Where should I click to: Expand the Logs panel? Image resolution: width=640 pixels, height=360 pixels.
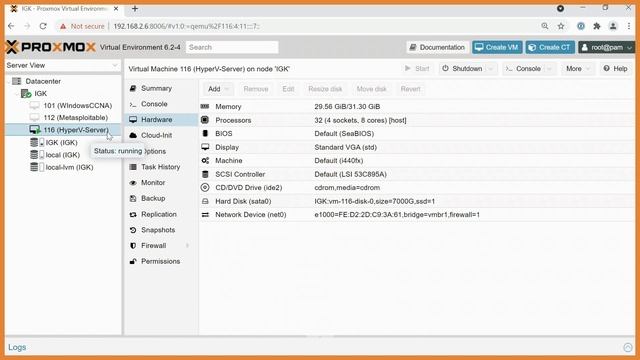[x=628, y=347]
